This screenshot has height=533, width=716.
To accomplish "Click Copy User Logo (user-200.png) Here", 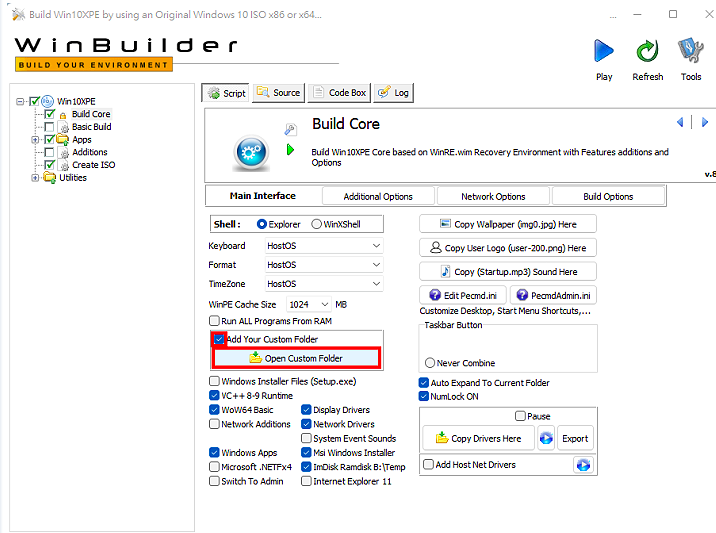I will [508, 248].
